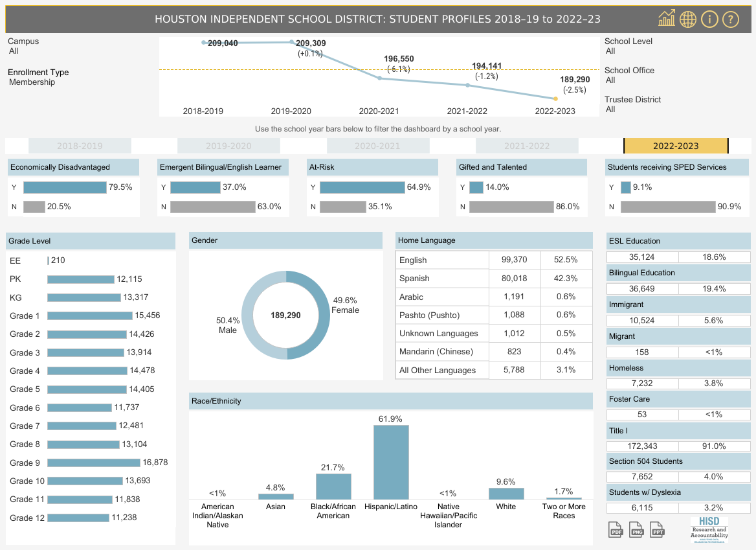Viewport: 756px width, 550px height.
Task: Click the Gifted and Talented Y bar (14.0%)
Action: [476, 187]
